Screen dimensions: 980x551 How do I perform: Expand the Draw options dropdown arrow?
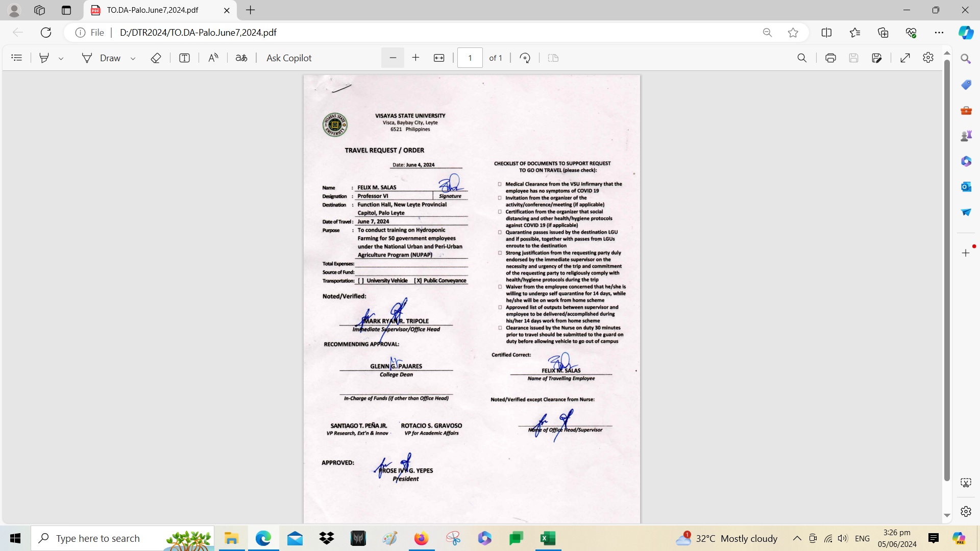[x=133, y=59]
